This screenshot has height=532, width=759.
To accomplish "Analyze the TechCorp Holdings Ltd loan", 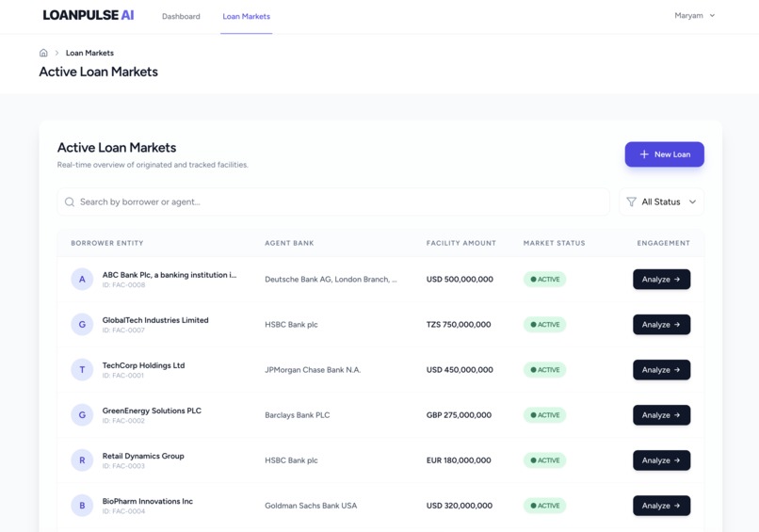I will (x=662, y=370).
